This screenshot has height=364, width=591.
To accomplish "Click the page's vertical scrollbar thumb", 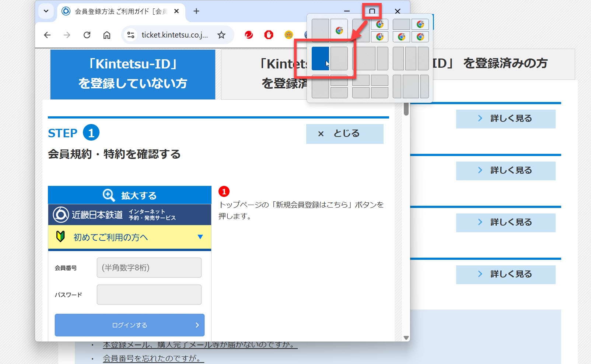I will tap(406, 109).
